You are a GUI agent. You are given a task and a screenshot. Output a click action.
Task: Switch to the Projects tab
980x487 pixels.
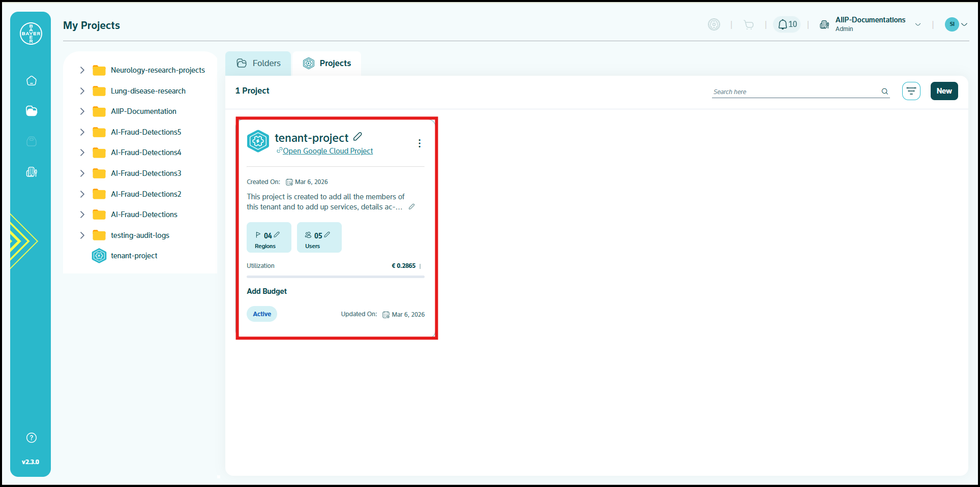[327, 64]
